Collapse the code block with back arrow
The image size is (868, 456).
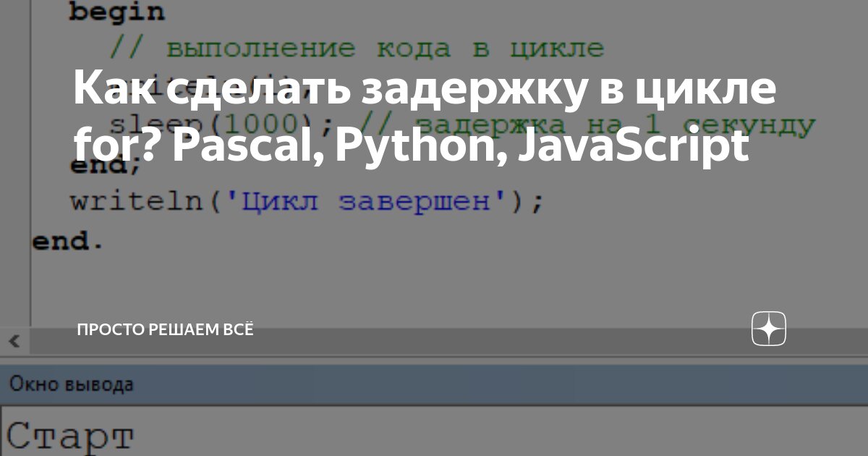tap(14, 340)
